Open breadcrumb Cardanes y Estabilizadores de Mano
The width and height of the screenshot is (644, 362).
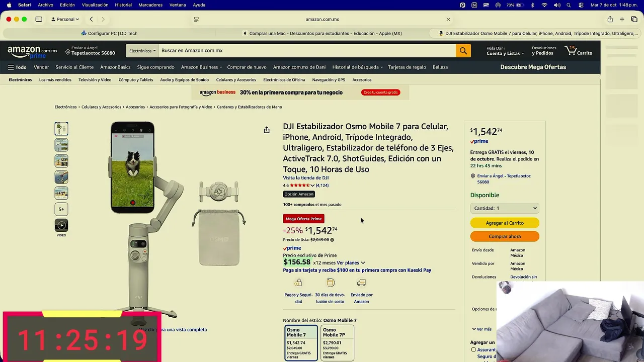click(x=250, y=107)
